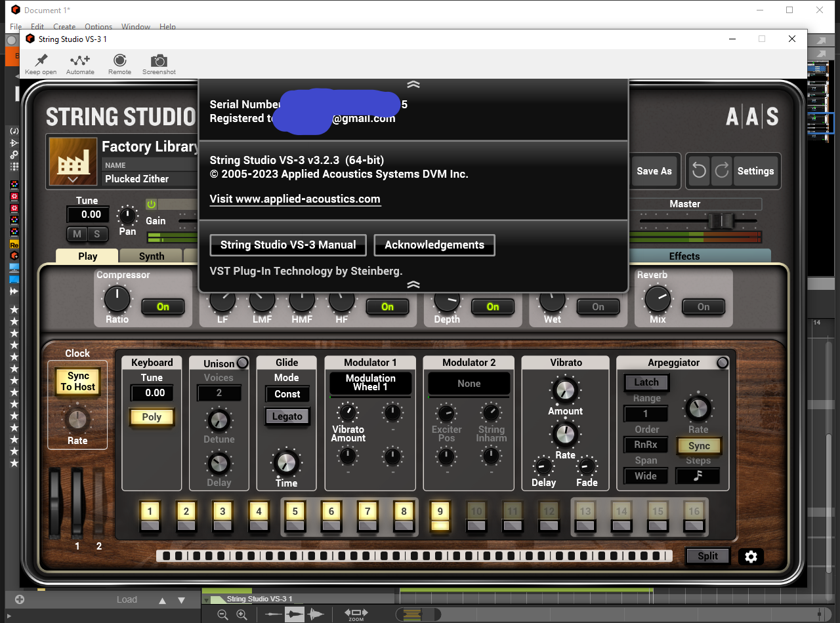Viewport: 840px width, 623px height.
Task: Click the Re icon in left sidebar
Action: pos(14,244)
